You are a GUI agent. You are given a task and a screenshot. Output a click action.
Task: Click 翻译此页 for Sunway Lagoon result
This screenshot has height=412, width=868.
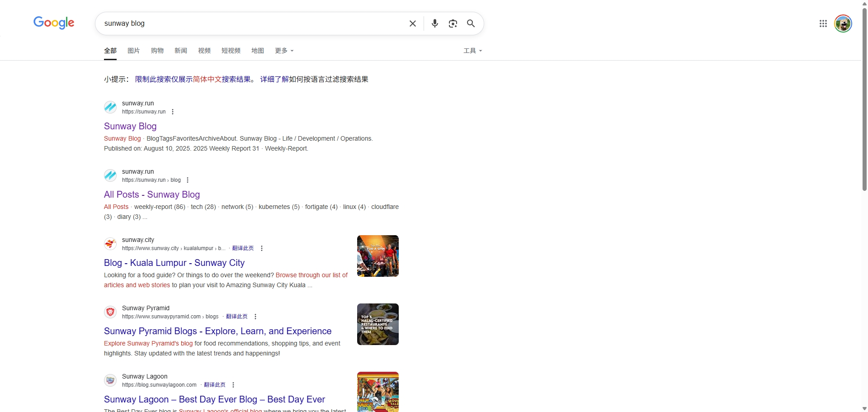tap(214, 385)
